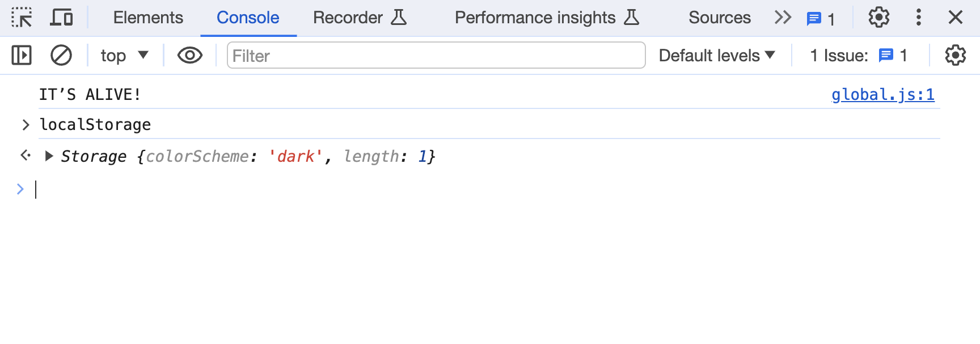Open the top JavaScript context dropdown
980x344 pixels.
[124, 56]
